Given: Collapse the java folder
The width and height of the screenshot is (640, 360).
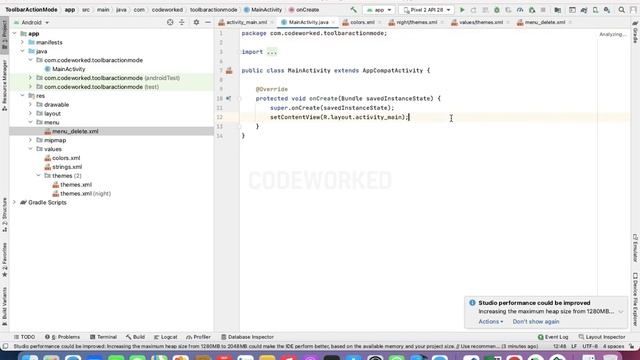Looking at the screenshot, I should tap(22, 51).
